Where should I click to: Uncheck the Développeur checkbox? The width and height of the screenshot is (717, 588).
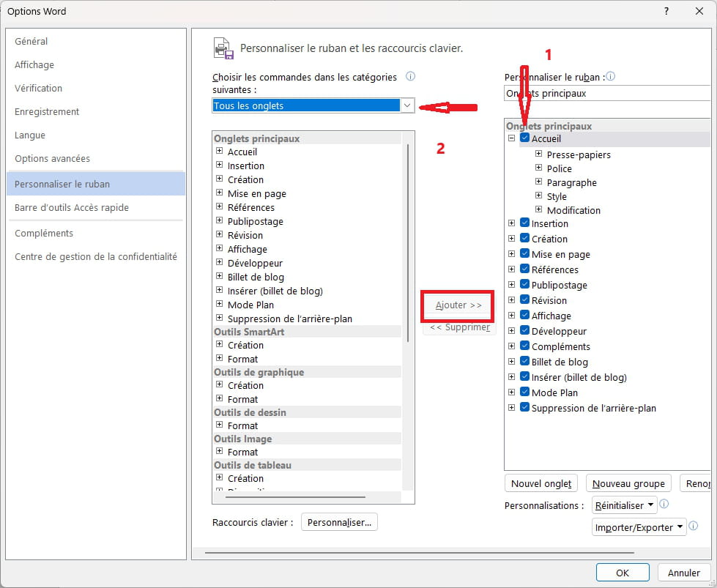525,330
